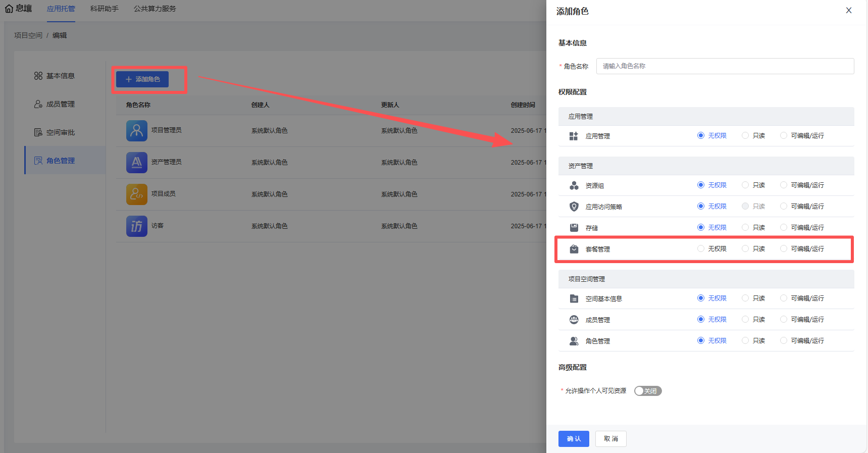
Task: Open the 应用托管 top tab
Action: tap(61, 9)
